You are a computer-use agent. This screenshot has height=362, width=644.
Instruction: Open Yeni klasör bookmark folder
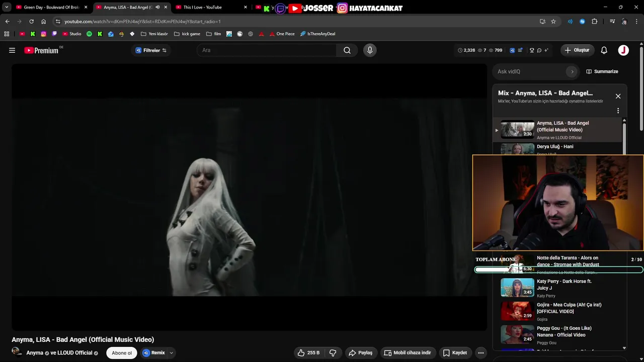click(154, 34)
